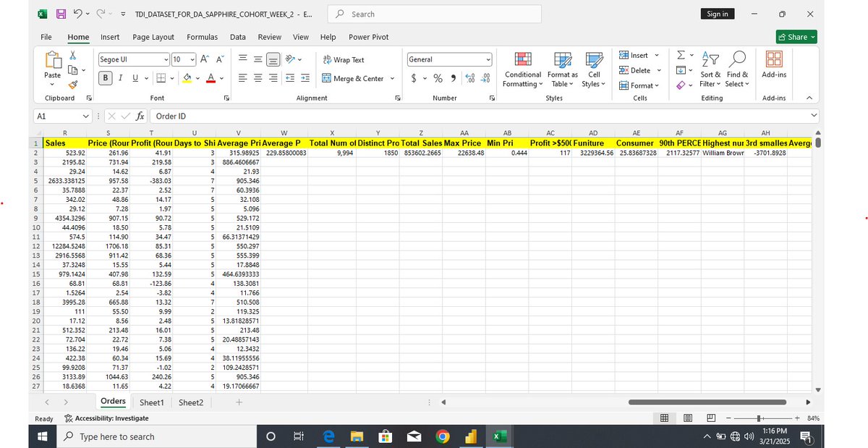Expand the Name Box dropdown arrow
This screenshot has height=448, width=868.
pos(87,116)
